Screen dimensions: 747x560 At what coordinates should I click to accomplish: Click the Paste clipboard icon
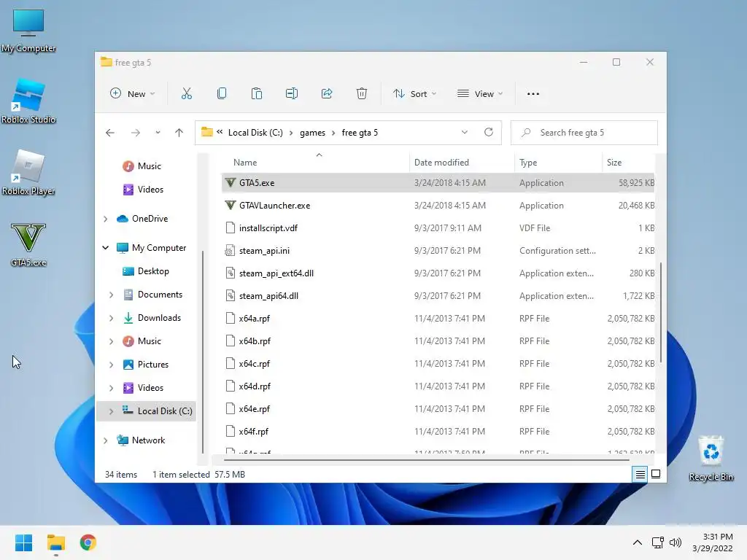point(256,94)
